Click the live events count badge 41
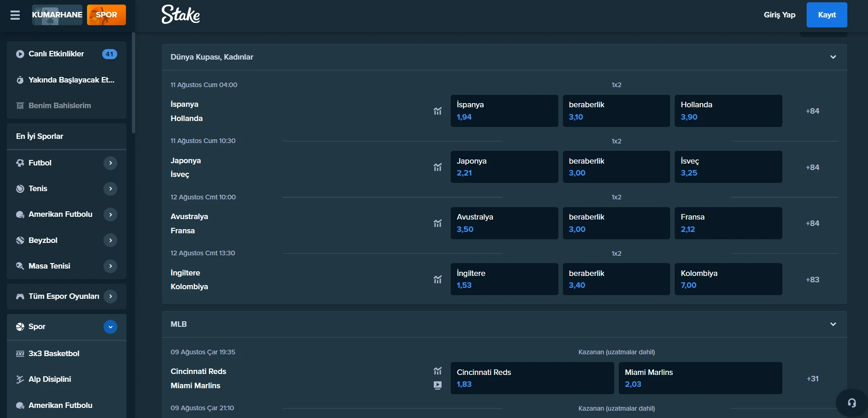Screen dimensions: 868x418 click(x=109, y=54)
